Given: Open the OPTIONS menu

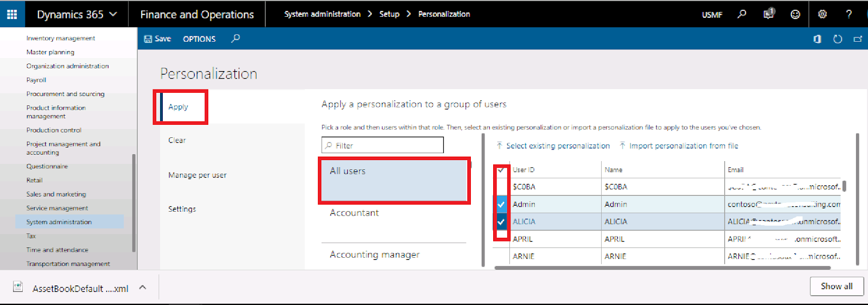Looking at the screenshot, I should coord(199,39).
